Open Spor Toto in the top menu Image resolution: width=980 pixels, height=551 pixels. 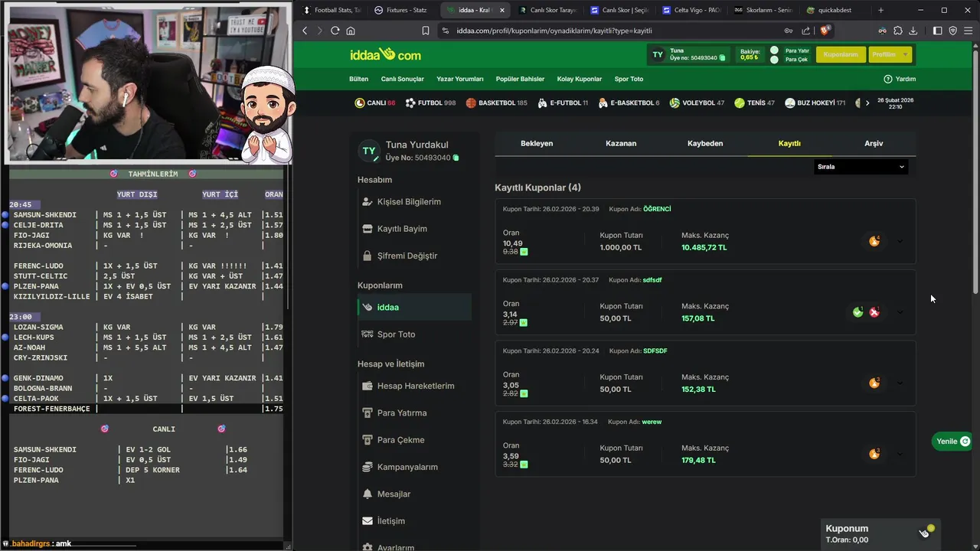point(629,79)
